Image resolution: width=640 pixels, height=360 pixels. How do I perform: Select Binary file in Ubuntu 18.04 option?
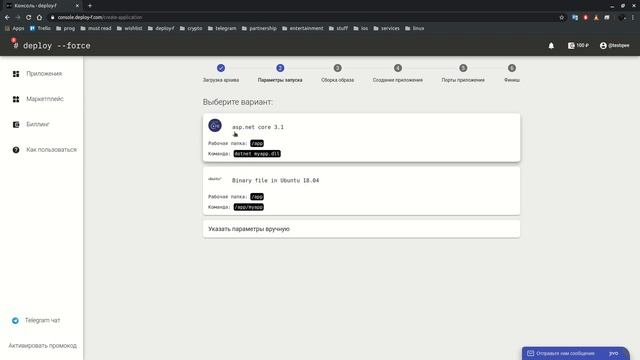pos(361,191)
